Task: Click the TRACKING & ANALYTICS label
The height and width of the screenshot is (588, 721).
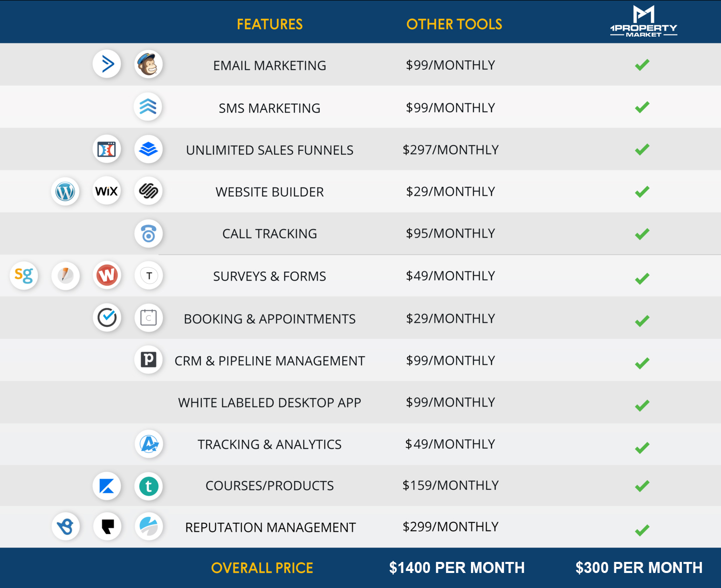Action: coord(270,444)
